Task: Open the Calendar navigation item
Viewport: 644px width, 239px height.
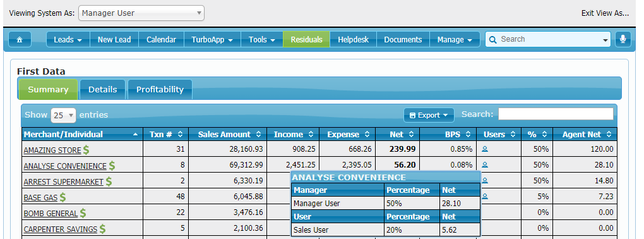Action: (x=162, y=39)
